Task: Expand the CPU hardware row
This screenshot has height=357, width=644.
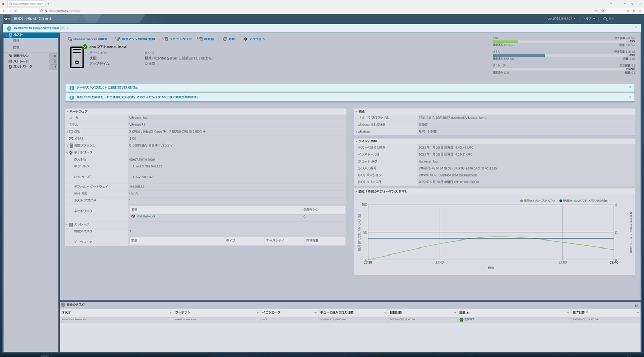Action: pos(68,132)
